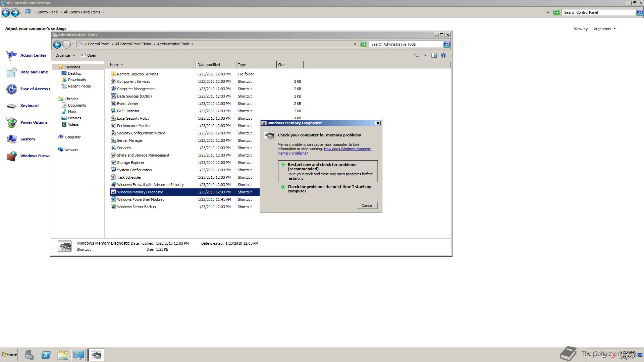The width and height of the screenshot is (644, 362).
Task: Open the Start menu
Action: (9, 355)
